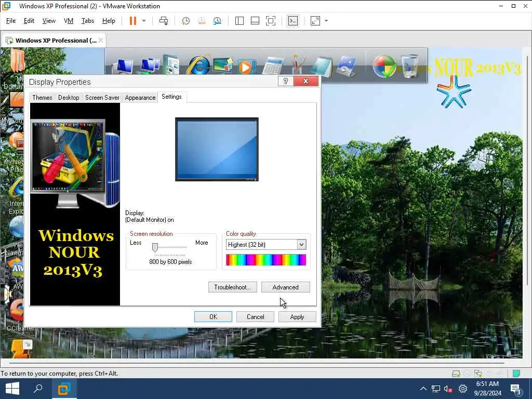Switch to the Themes tab
The image size is (532, 399).
(42, 97)
